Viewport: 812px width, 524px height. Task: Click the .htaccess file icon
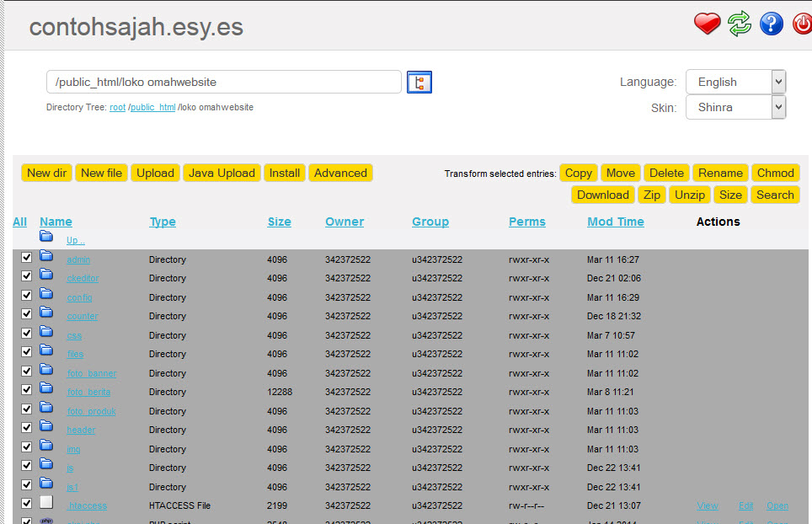click(46, 502)
